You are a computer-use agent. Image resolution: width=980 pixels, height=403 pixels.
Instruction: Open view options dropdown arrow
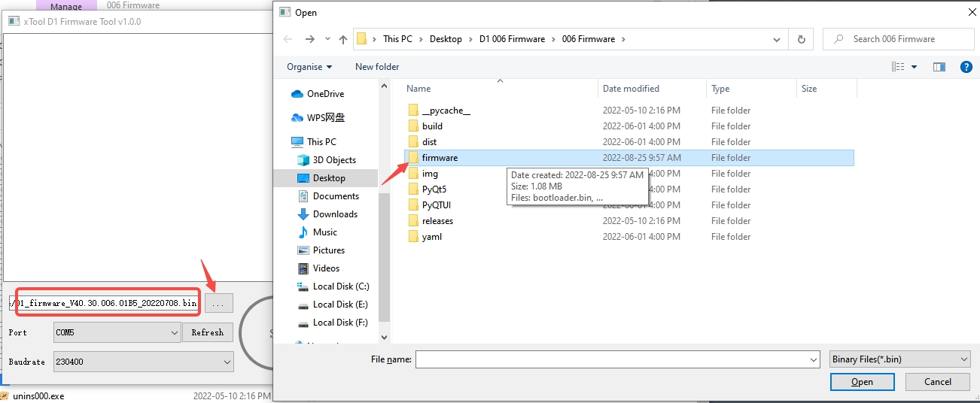pos(915,67)
